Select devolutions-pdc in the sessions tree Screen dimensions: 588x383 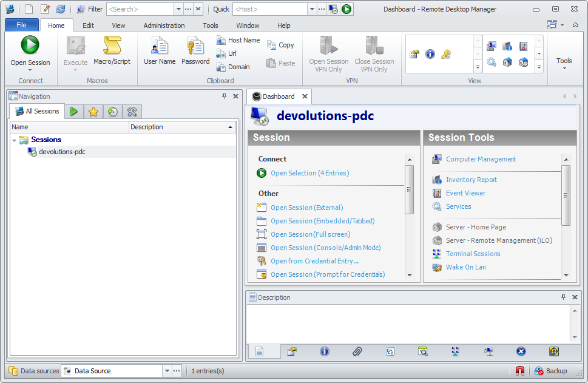click(x=63, y=152)
